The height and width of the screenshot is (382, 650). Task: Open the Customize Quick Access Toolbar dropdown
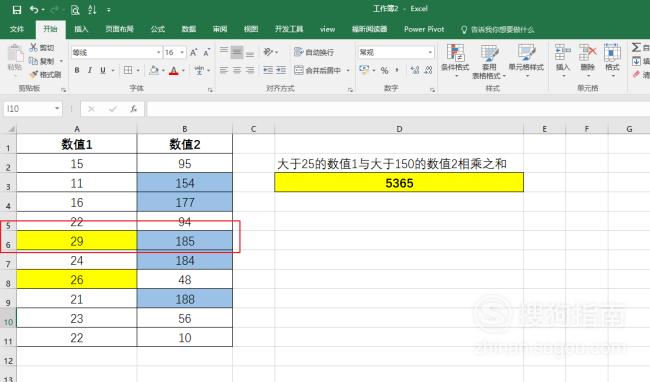point(109,10)
